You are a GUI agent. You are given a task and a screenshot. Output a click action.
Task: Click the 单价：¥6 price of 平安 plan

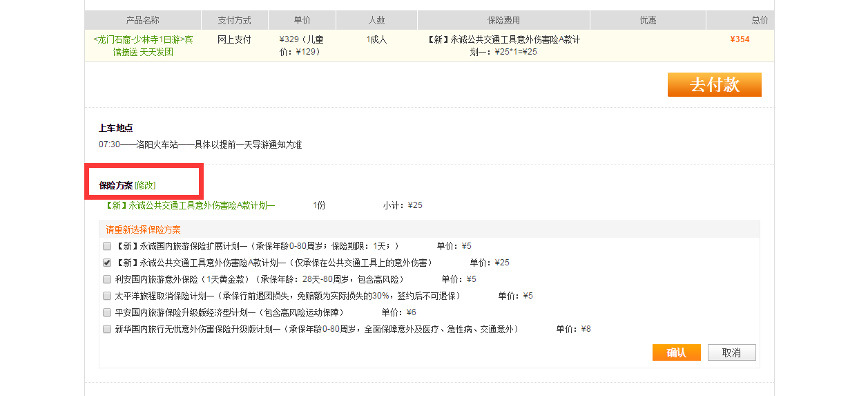398,312
